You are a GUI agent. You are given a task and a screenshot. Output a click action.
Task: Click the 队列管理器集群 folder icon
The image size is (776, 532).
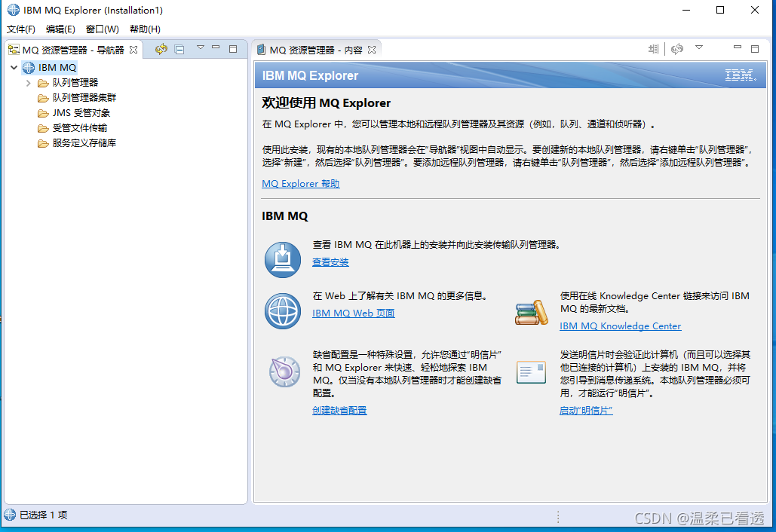(x=43, y=98)
